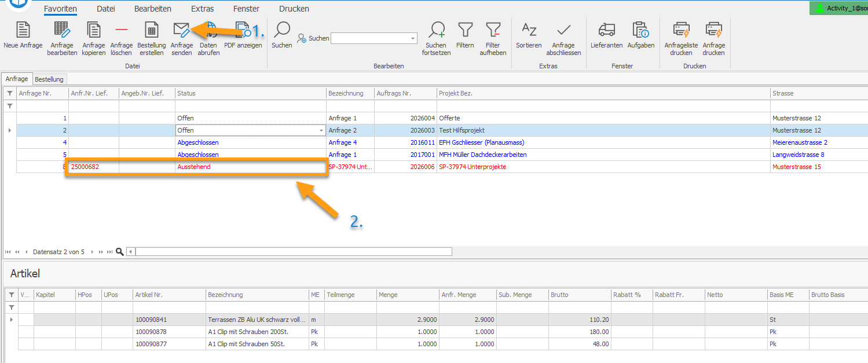Click Brutto value 110.20
Image resolution: width=868 pixels, height=363 pixels.
[x=580, y=320]
